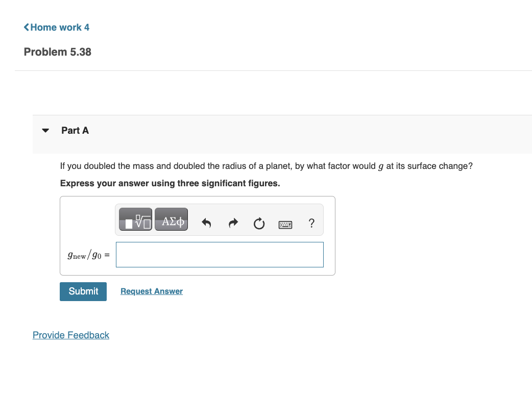Open Provide Feedback
Viewport: 532px width, 396px height.
pyautogui.click(x=70, y=335)
